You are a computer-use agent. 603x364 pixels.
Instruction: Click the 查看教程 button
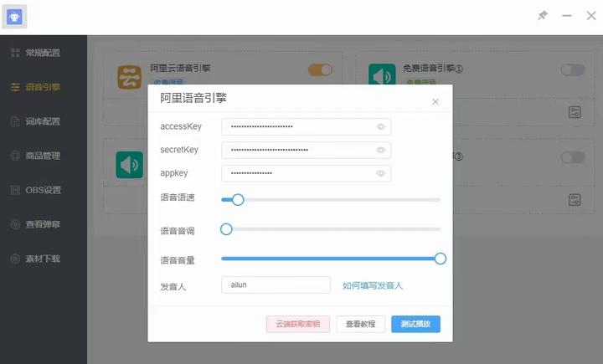(x=360, y=324)
